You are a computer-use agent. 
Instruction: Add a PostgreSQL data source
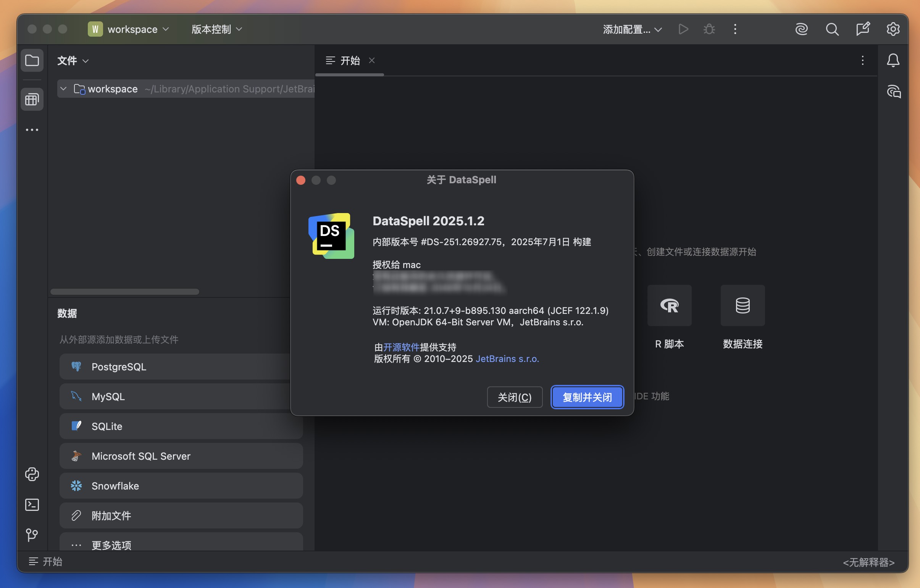181,367
